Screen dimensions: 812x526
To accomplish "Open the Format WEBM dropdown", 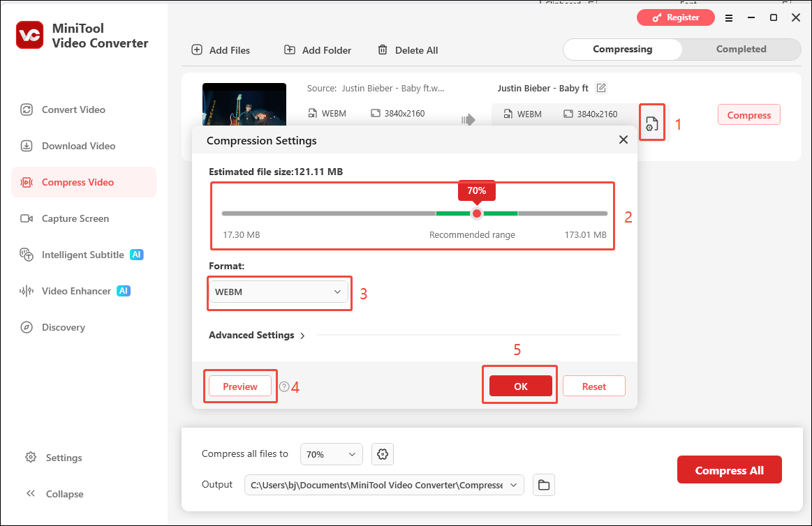I will coord(279,292).
